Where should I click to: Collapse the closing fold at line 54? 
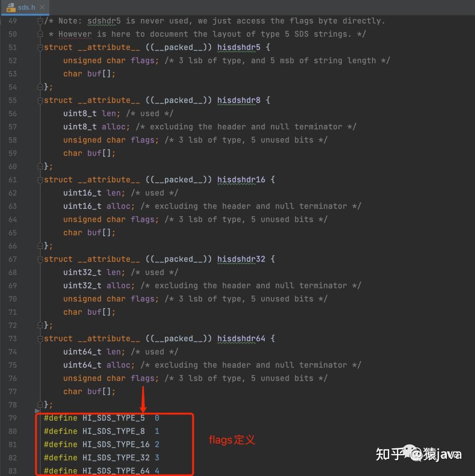point(40,87)
